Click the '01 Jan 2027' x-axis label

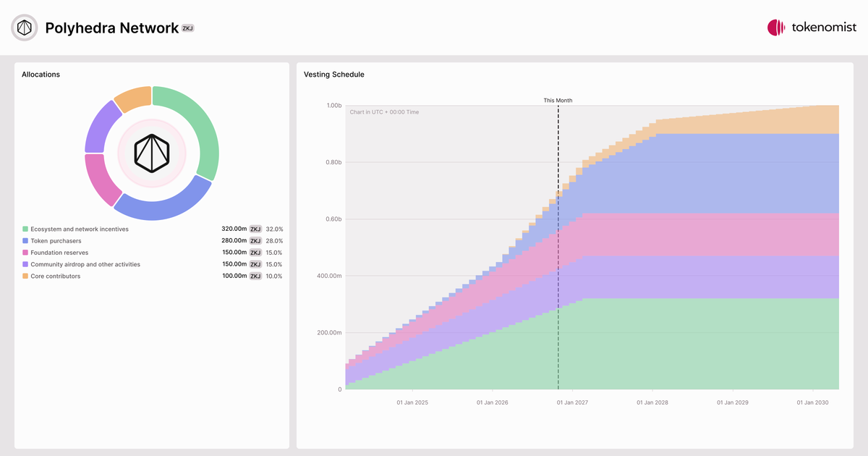click(573, 402)
